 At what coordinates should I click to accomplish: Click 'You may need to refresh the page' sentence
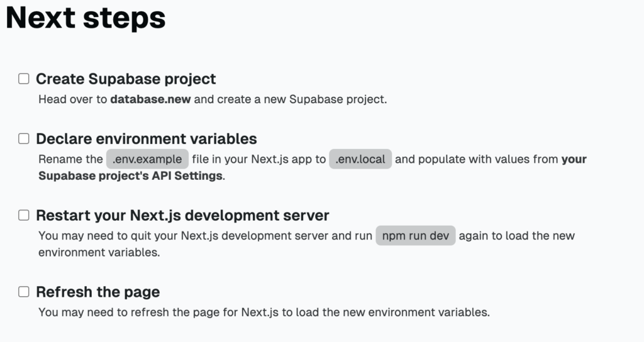point(264,312)
